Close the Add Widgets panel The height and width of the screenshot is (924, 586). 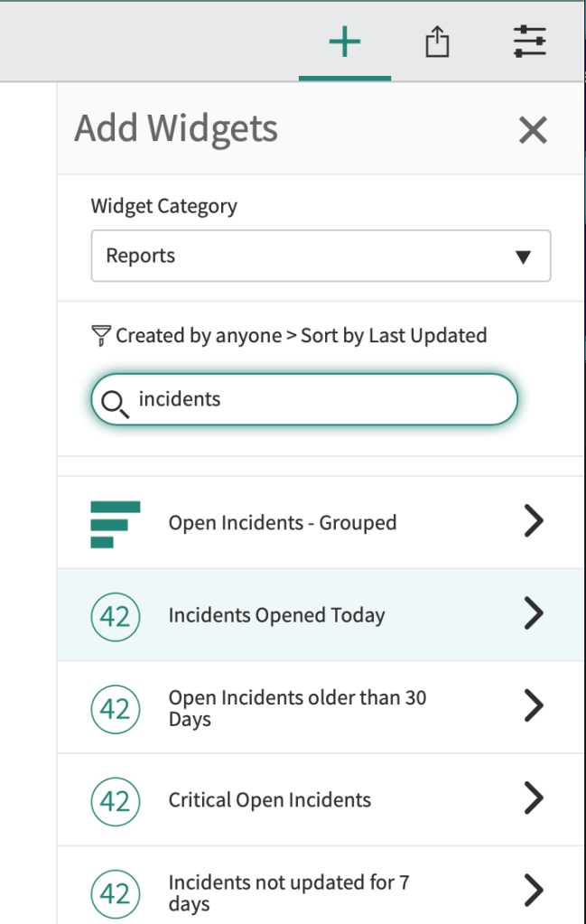coord(533,131)
